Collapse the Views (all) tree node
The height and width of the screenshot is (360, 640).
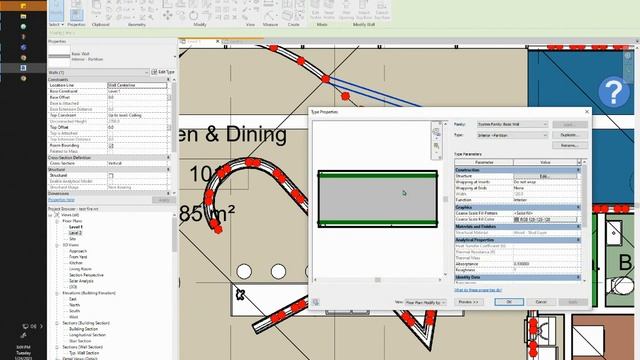point(51,215)
